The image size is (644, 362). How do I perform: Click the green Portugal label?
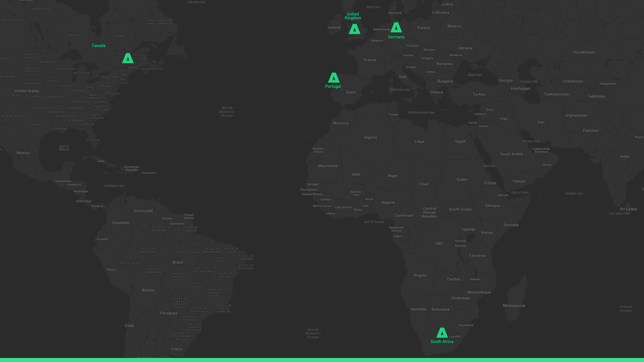pos(333,86)
